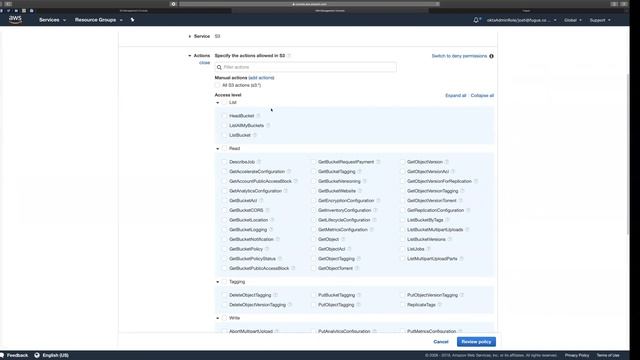Screen dimensions: 640x360
Task: Collapse the Actions section arrow
Action: (189, 56)
